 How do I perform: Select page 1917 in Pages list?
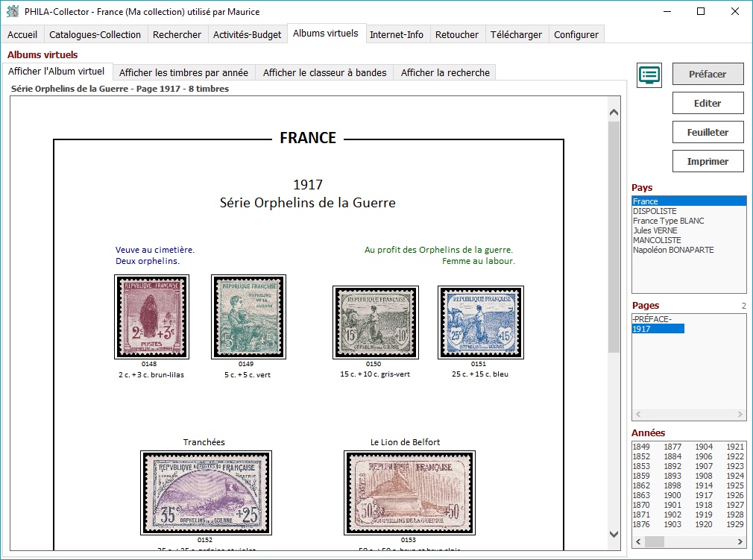(658, 329)
